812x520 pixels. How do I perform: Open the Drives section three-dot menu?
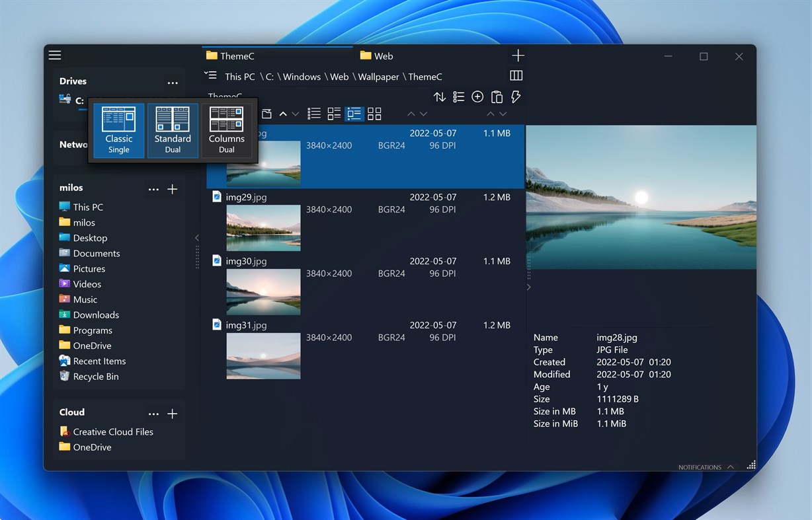tap(173, 83)
